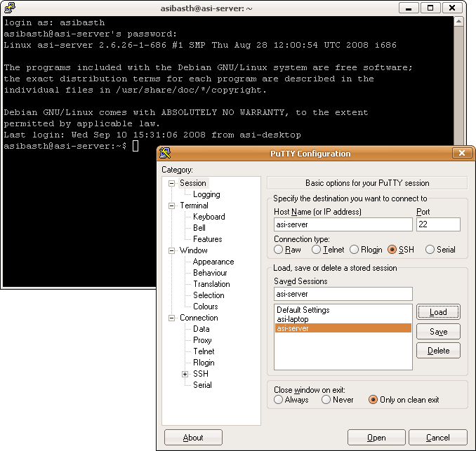The image size is (476, 451).
Task: Load the selected saved session
Action: pyautogui.click(x=438, y=312)
